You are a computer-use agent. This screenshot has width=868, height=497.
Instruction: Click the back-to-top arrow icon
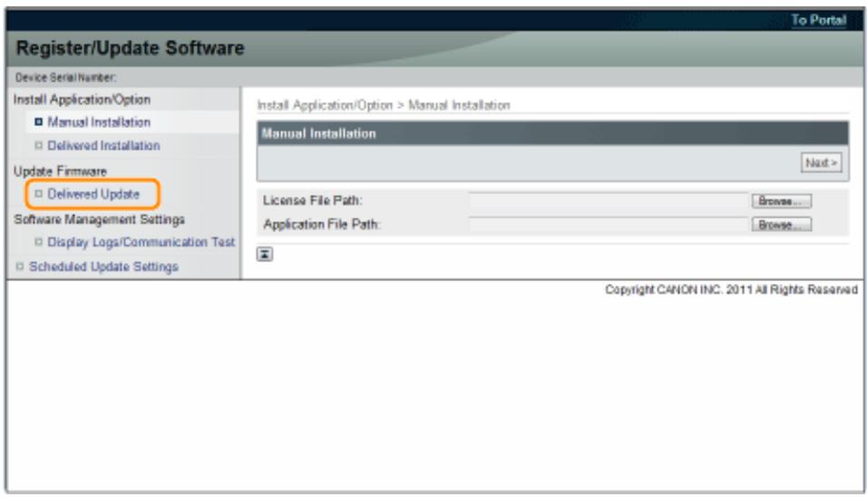[265, 254]
